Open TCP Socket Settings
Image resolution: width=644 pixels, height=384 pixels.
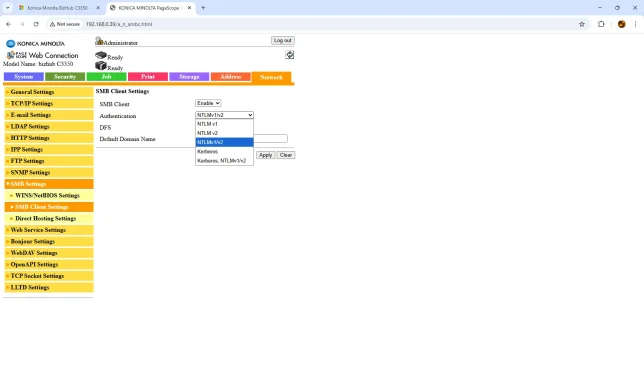tap(49, 276)
